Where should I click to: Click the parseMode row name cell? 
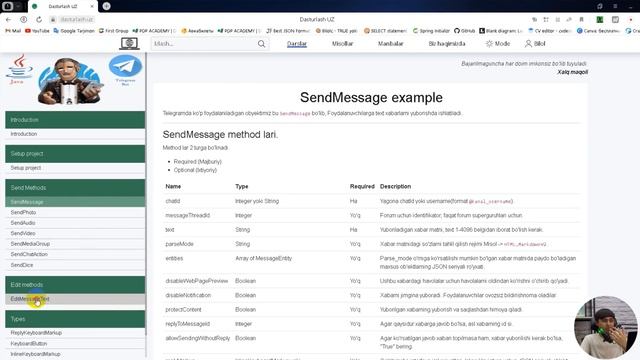(x=179, y=244)
